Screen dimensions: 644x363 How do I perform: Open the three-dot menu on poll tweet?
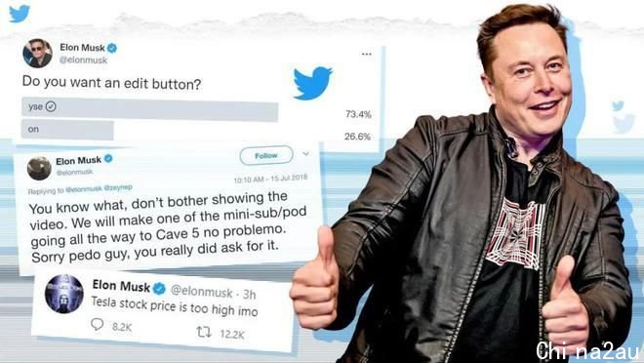tap(366, 55)
